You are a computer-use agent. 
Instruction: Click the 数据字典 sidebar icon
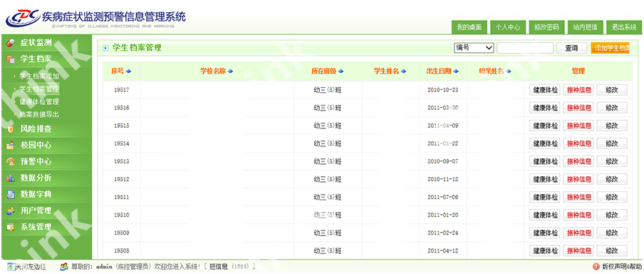click(11, 194)
